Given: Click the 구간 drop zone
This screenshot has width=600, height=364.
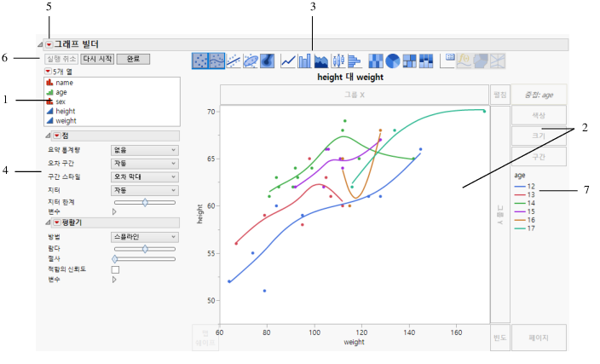Looking at the screenshot, I should [x=539, y=157].
